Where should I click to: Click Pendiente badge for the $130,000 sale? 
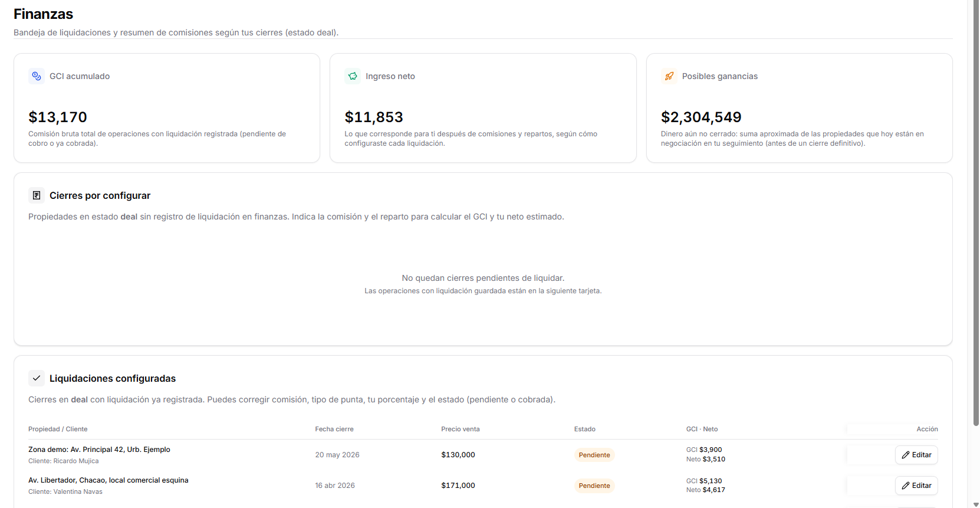coord(594,455)
